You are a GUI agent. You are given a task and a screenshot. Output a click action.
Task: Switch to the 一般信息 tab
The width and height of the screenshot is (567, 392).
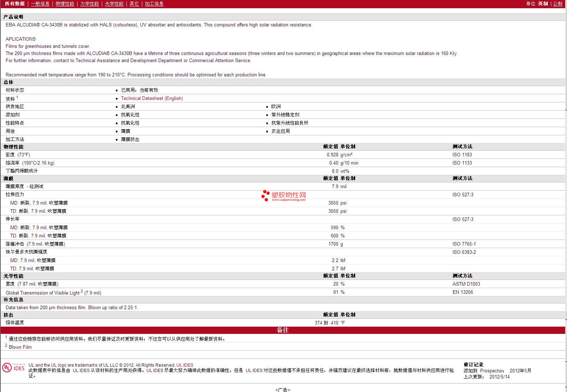pos(40,4)
